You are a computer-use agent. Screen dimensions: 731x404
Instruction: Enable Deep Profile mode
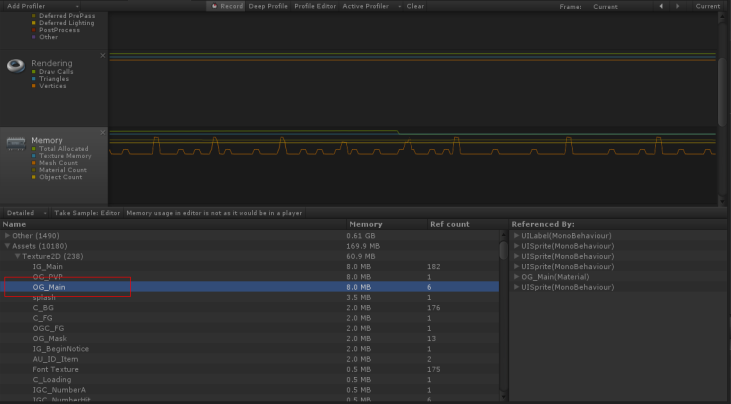click(268, 6)
